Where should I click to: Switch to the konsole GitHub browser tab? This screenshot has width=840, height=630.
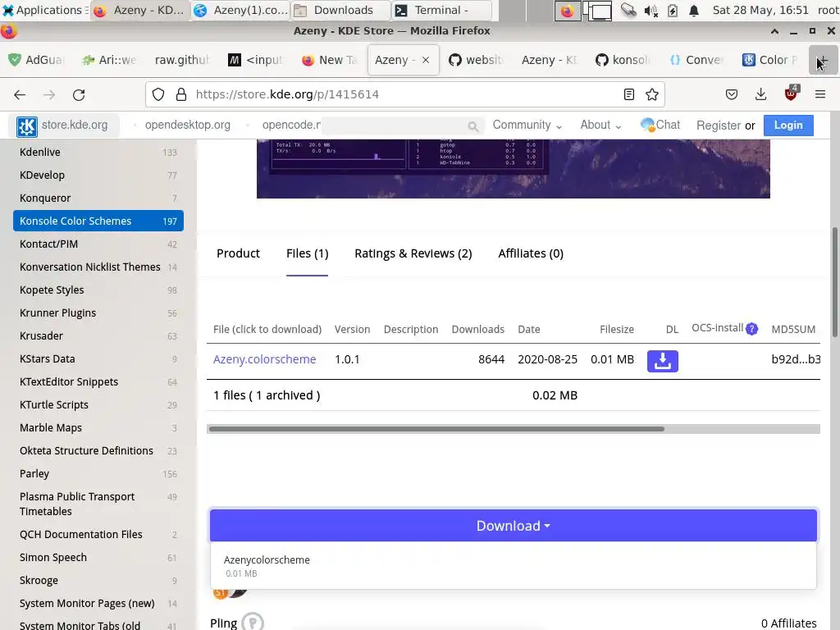point(623,60)
